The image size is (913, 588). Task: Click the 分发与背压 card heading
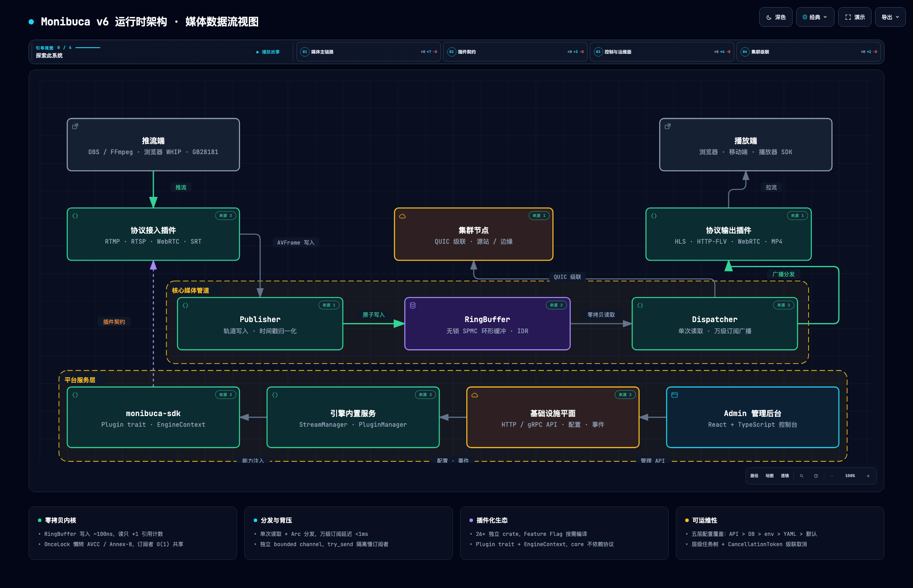(276, 520)
